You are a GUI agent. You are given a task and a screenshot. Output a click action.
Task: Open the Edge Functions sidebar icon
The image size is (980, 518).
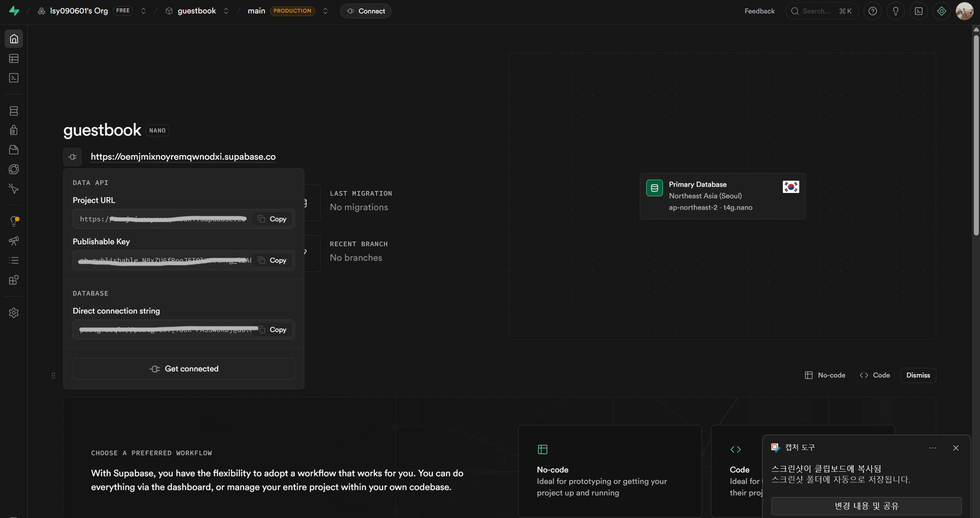coord(14,169)
